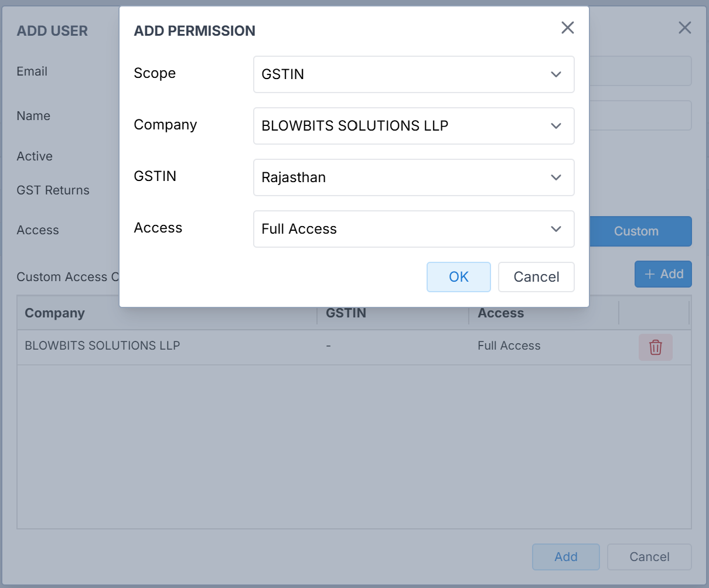This screenshot has height=588, width=709.
Task: Close the Add User dialog
Action: pos(684,28)
